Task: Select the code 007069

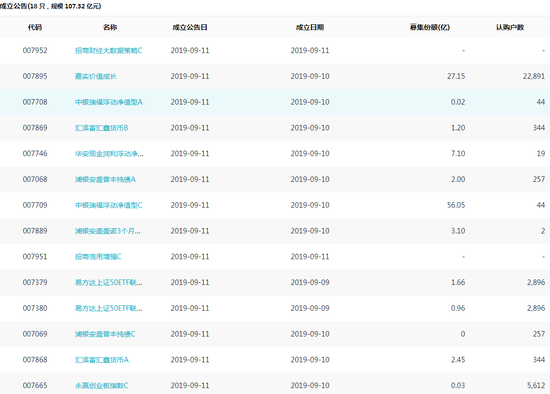Action: pos(35,334)
